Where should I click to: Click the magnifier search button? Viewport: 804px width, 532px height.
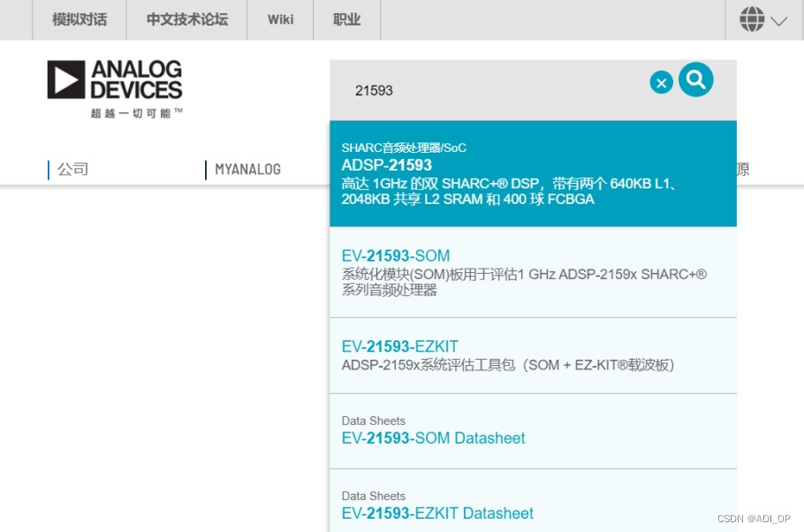pyautogui.click(x=695, y=80)
